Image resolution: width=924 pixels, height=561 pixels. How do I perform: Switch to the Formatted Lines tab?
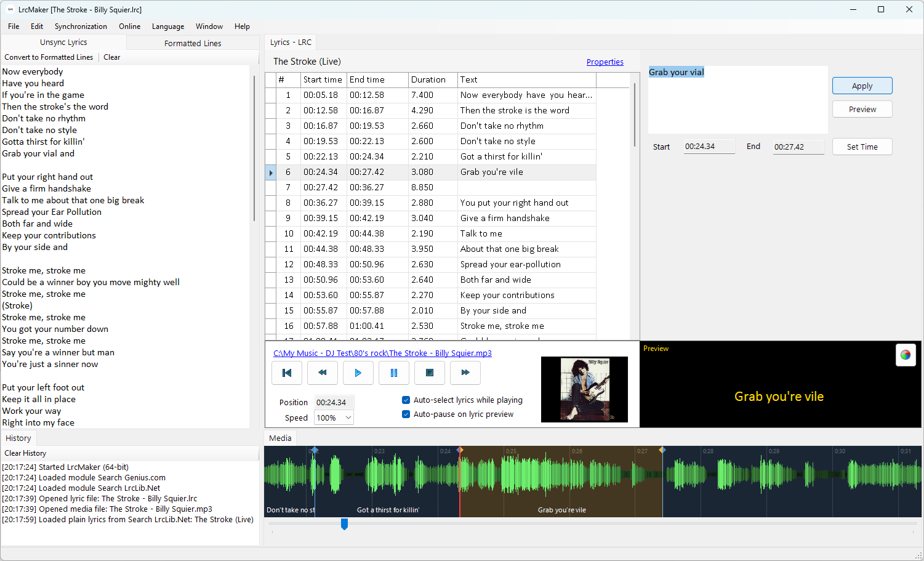click(193, 43)
